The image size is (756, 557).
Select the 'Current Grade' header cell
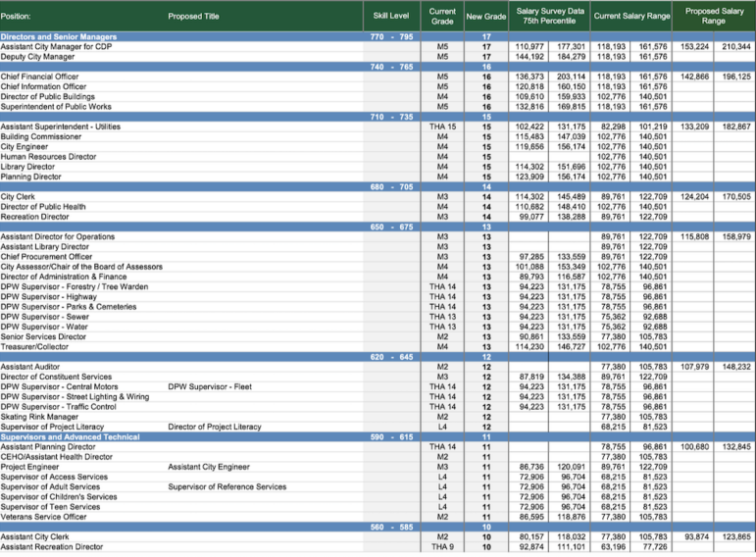click(x=442, y=17)
